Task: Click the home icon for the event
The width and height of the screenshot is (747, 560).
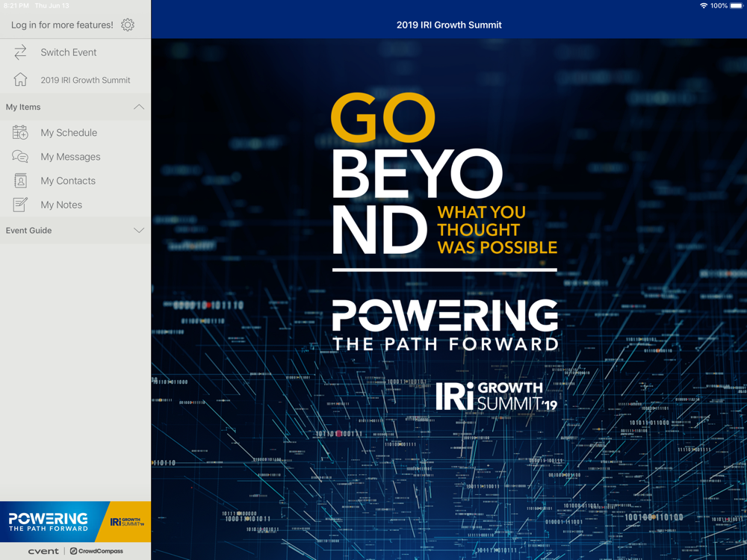Action: [x=20, y=80]
